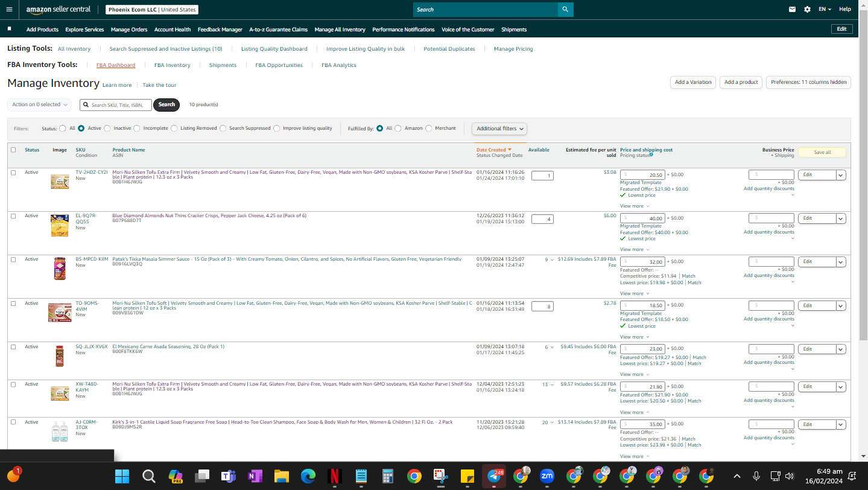Click the SKU, Title, ISBN search field

(115, 104)
